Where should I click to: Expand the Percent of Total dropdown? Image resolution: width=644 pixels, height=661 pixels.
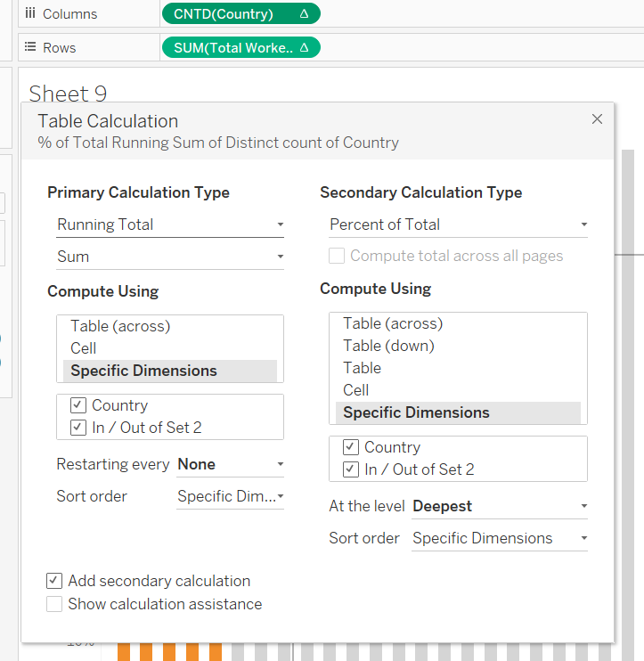click(x=458, y=224)
